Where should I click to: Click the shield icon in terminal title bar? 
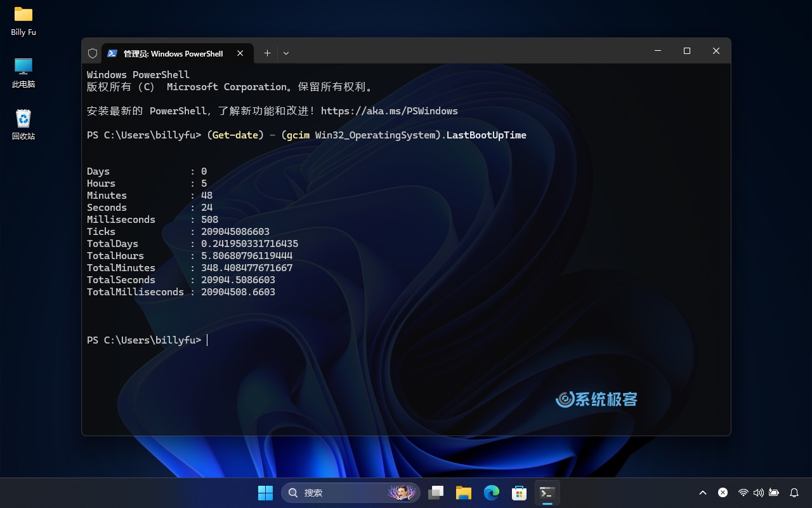click(x=93, y=53)
